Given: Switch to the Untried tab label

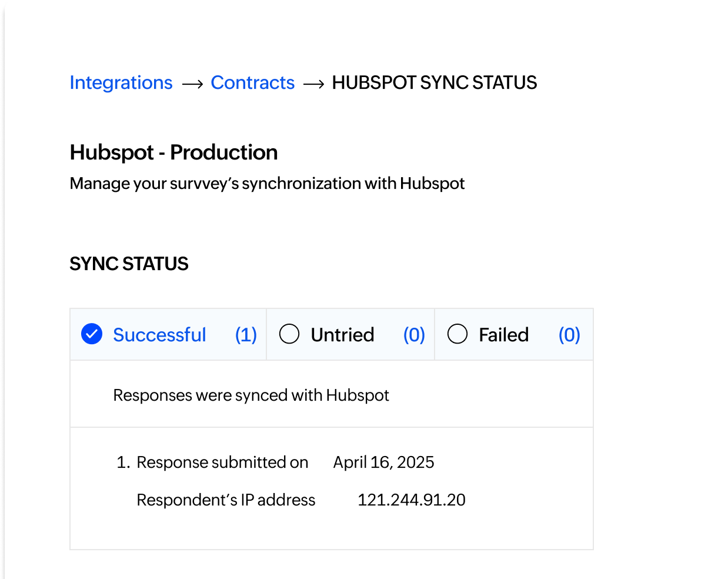Looking at the screenshot, I should pyautogui.click(x=342, y=335).
